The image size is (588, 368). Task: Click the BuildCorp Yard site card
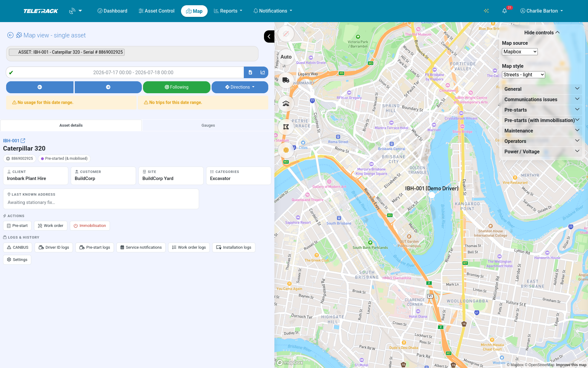coord(171,176)
